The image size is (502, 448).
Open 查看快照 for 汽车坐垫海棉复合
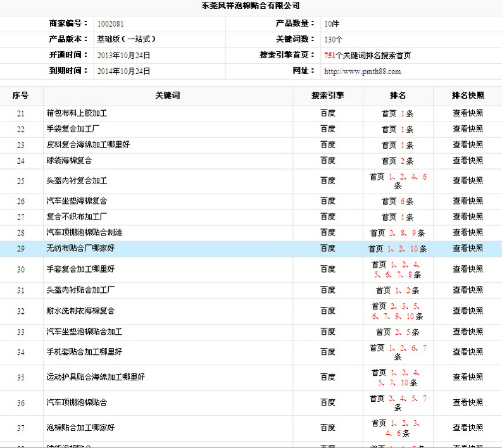tap(468, 201)
